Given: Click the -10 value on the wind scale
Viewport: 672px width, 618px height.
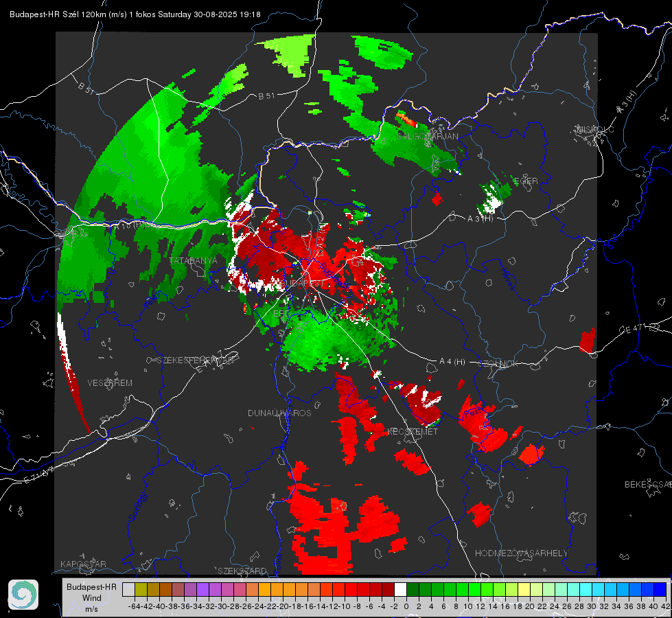Looking at the screenshot, I should 344,606.
